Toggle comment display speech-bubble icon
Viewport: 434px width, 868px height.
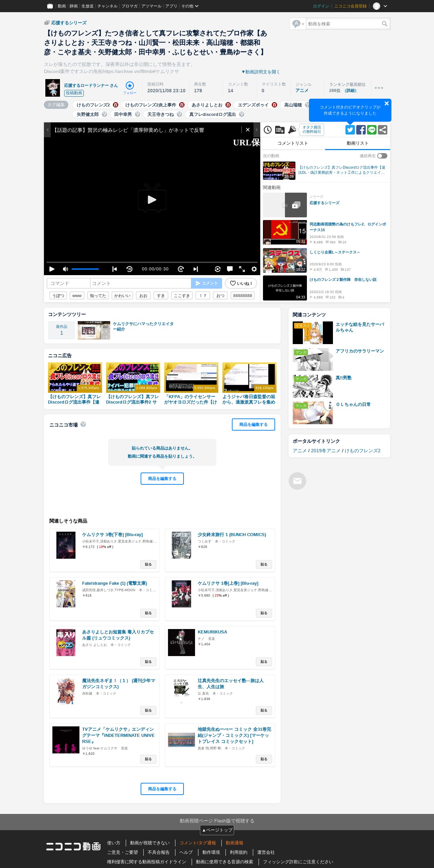click(230, 269)
